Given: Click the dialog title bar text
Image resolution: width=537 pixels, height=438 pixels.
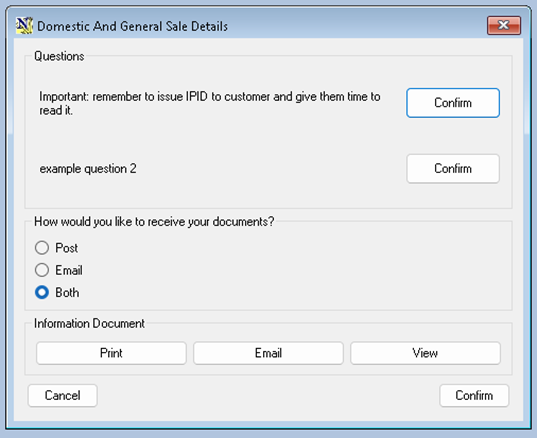Looking at the screenshot, I should (132, 26).
